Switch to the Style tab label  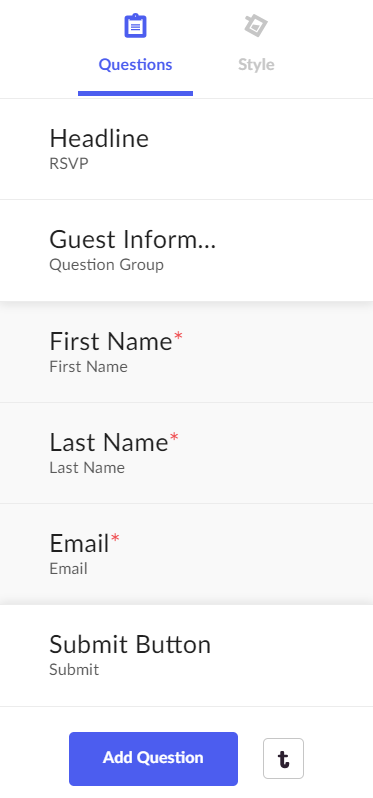(256, 65)
